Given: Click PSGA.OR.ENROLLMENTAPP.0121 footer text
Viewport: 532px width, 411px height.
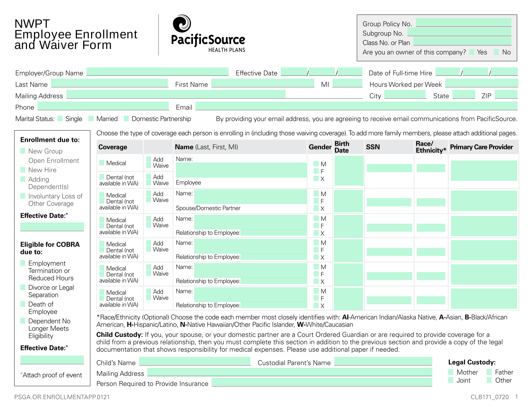Looking at the screenshot, I should point(62,397).
